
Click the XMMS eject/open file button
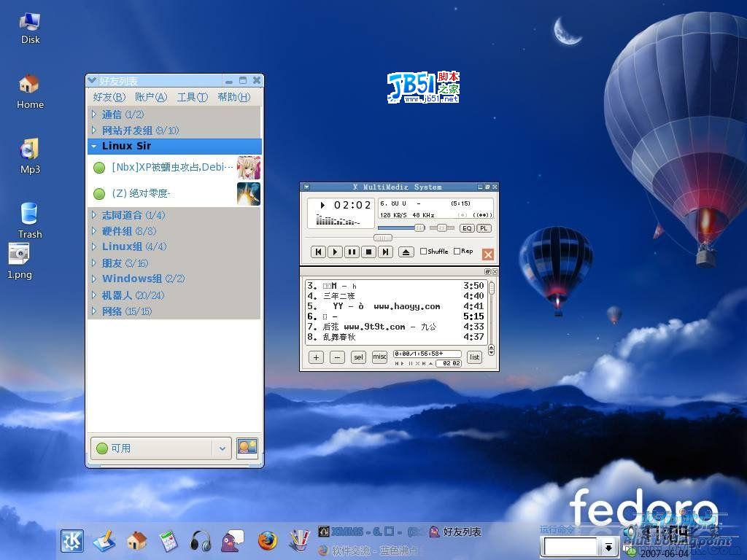point(406,252)
